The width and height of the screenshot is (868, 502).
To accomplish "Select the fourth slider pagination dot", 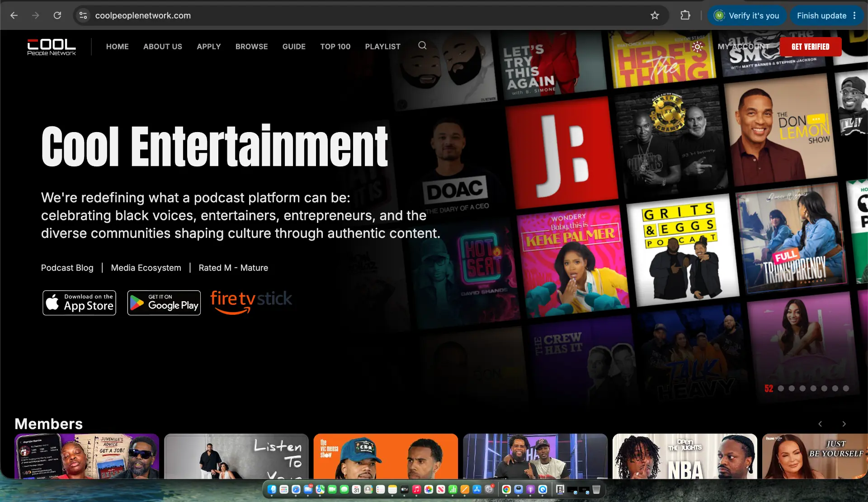I will coord(813,388).
